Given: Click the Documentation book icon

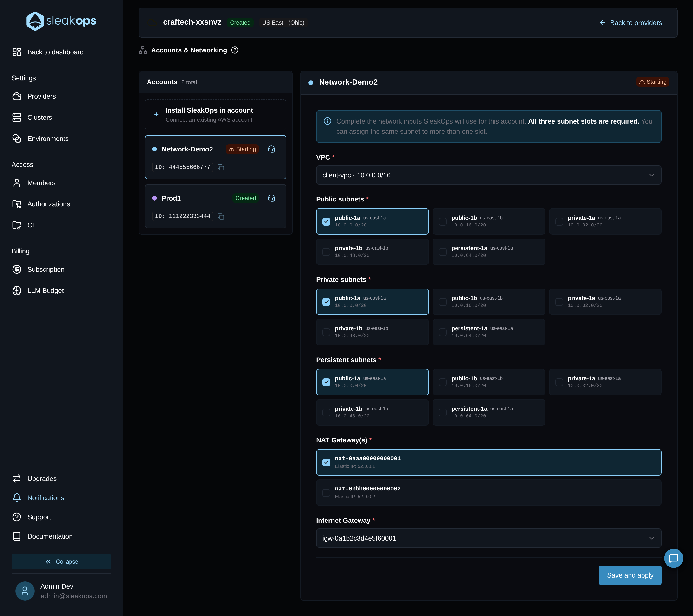Looking at the screenshot, I should click(x=17, y=536).
